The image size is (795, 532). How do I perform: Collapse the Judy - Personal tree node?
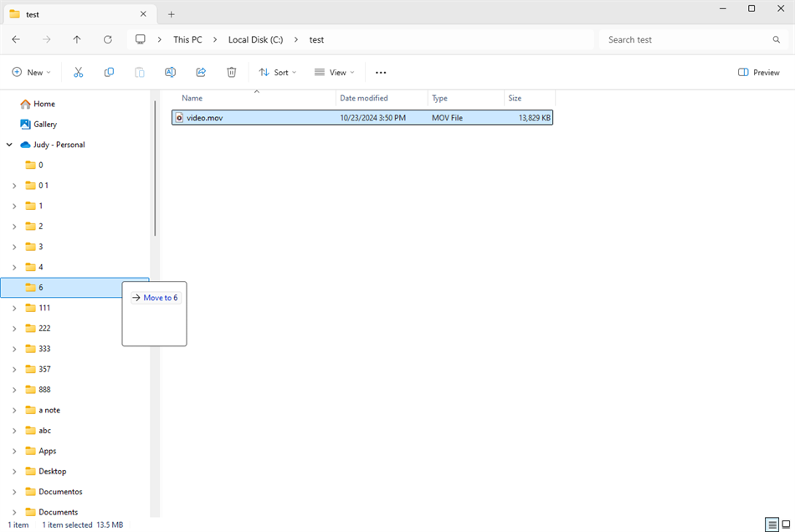coord(9,145)
